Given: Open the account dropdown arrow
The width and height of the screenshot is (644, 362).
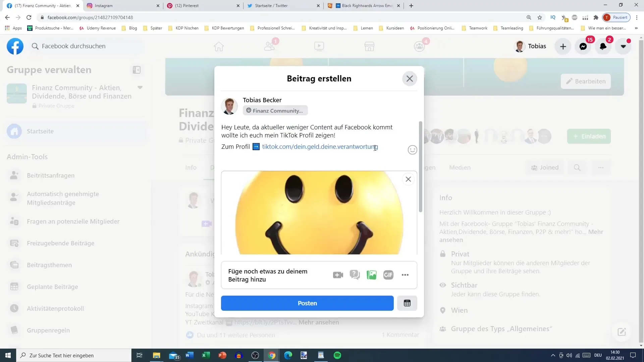Looking at the screenshot, I should tap(623, 47).
